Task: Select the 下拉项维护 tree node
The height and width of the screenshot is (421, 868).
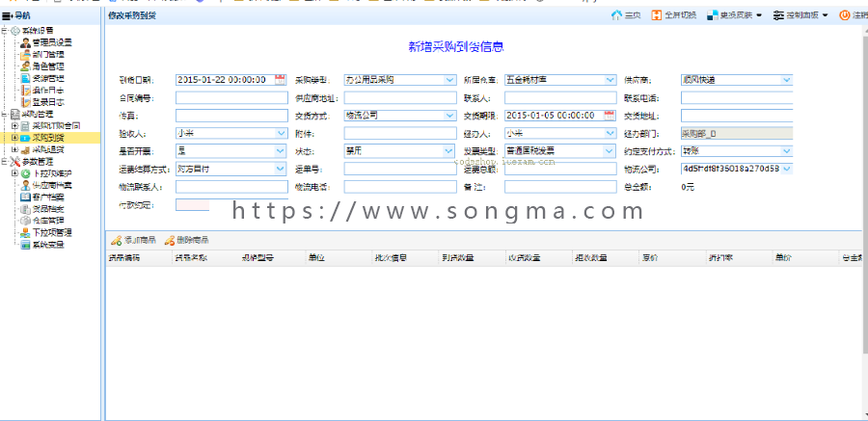Action: [52, 173]
